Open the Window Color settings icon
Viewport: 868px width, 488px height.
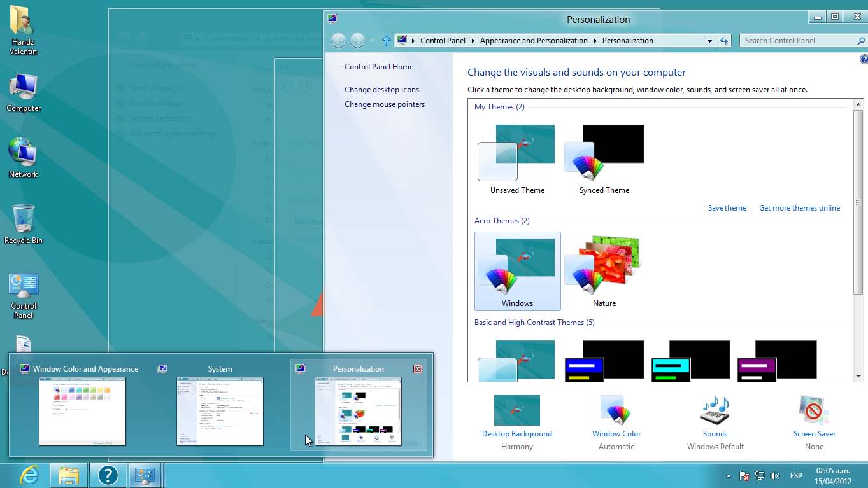(x=616, y=410)
